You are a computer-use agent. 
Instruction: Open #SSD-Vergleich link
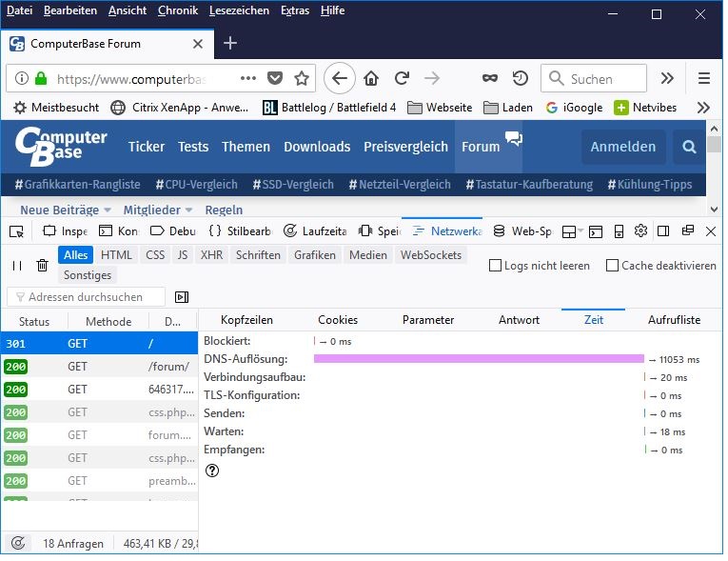(293, 185)
